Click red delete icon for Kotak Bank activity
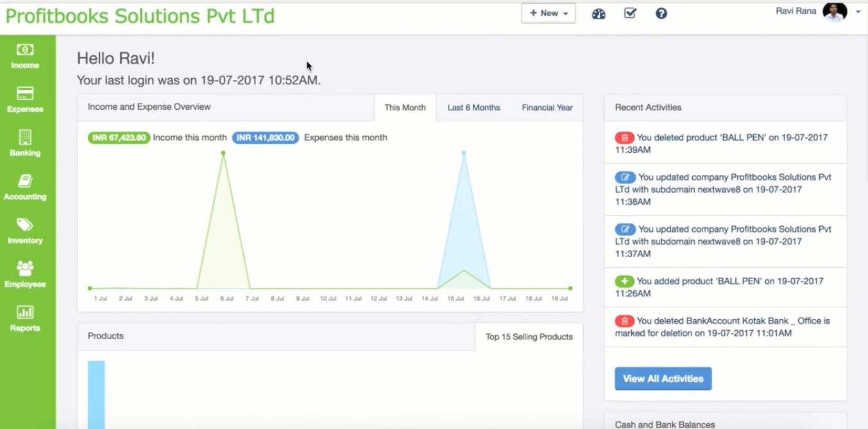 (624, 321)
